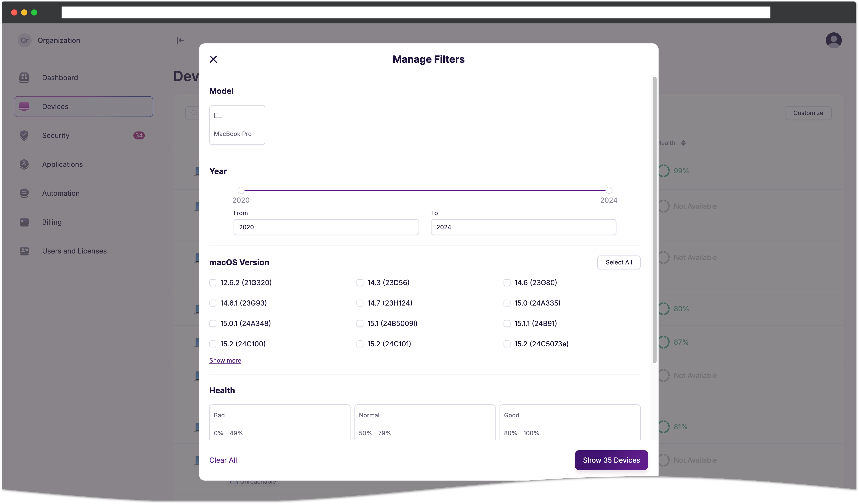Viewport: 859px width, 504px height.
Task: Click the Devices sidebar icon
Action: click(x=24, y=106)
